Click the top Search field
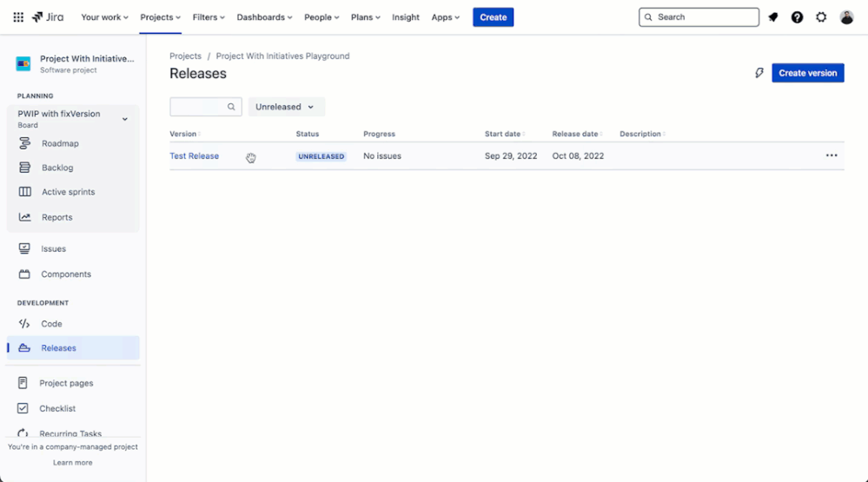Image resolution: width=868 pixels, height=482 pixels. [x=699, y=17]
